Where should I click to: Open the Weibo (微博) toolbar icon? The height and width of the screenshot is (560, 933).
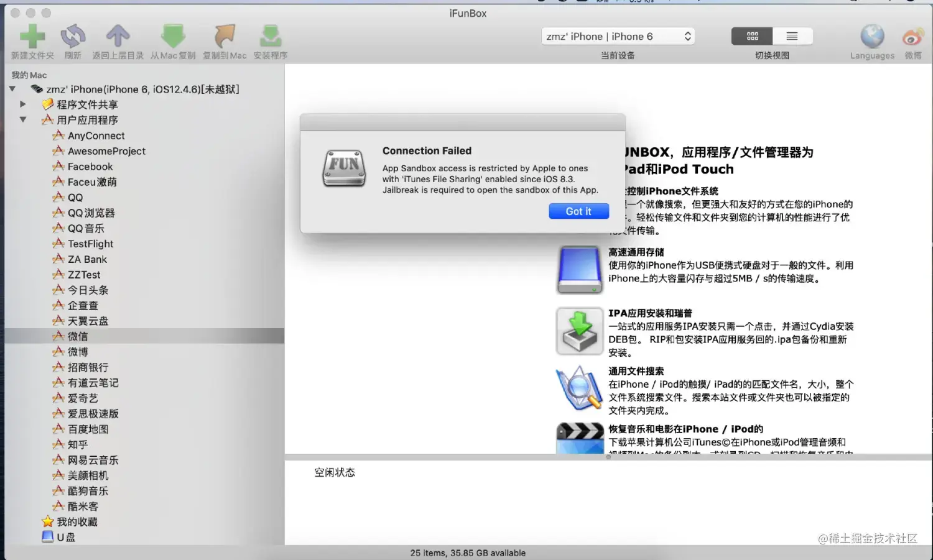[x=912, y=37]
